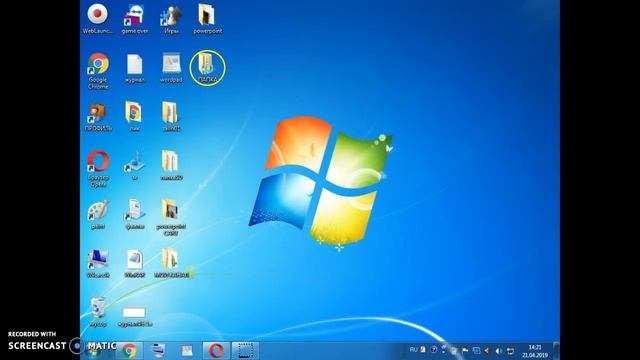Switch the RU input language indicator

coord(413,350)
